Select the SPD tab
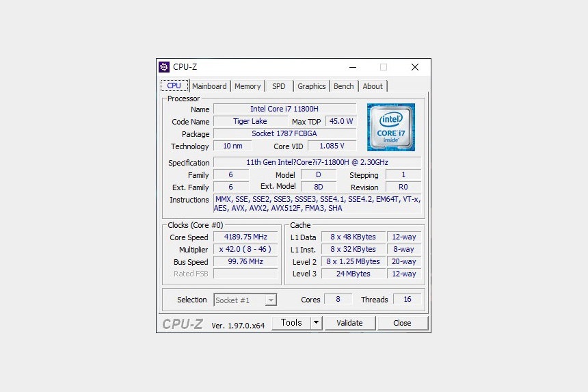Image resolution: width=588 pixels, height=392 pixels. [x=279, y=86]
